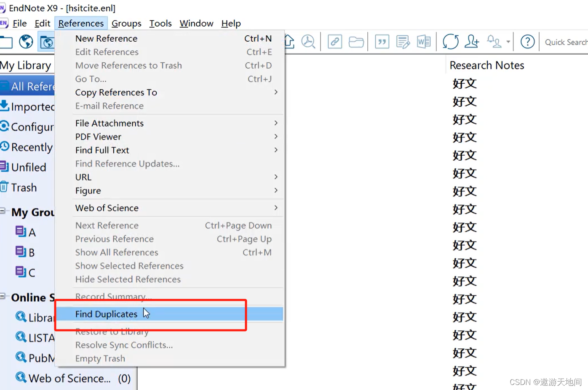Click the Next Reference menu entry
The width and height of the screenshot is (588, 390).
point(170,225)
